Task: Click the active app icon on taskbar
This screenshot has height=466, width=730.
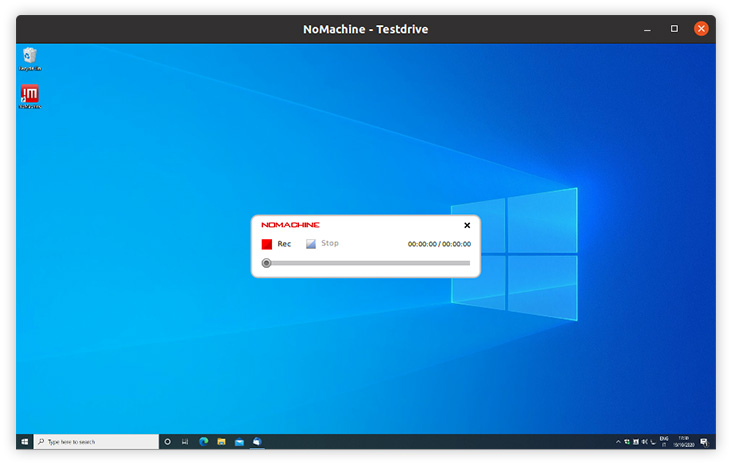Action: (257, 441)
